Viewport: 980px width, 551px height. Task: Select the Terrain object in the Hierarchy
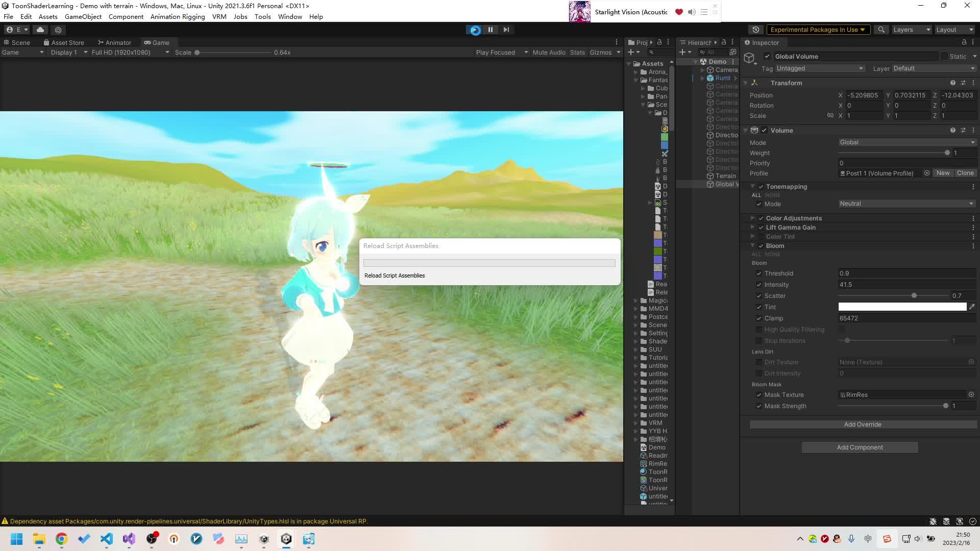tap(725, 176)
